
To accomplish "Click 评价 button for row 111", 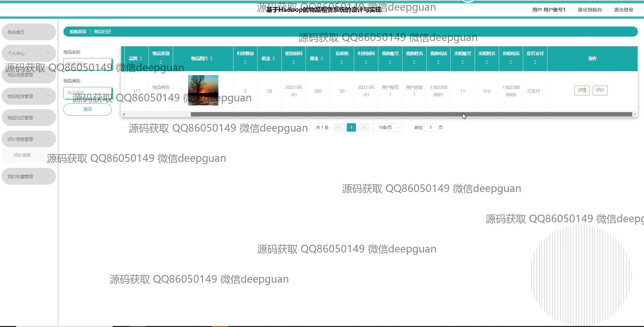I will coord(600,90).
